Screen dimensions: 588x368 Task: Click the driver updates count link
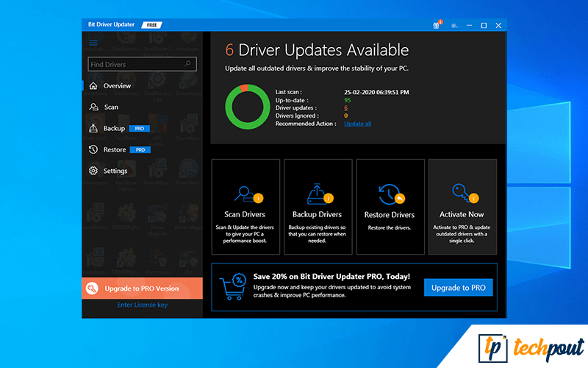click(x=345, y=108)
